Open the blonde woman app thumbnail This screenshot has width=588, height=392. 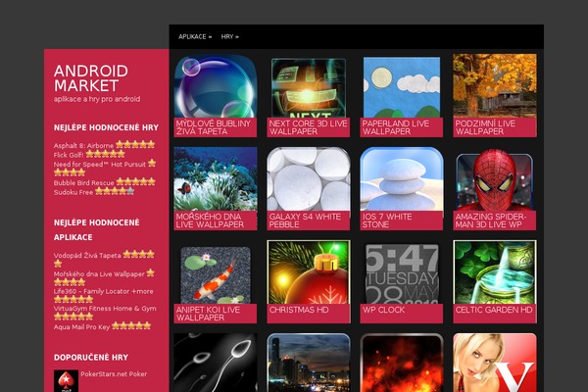click(x=495, y=363)
